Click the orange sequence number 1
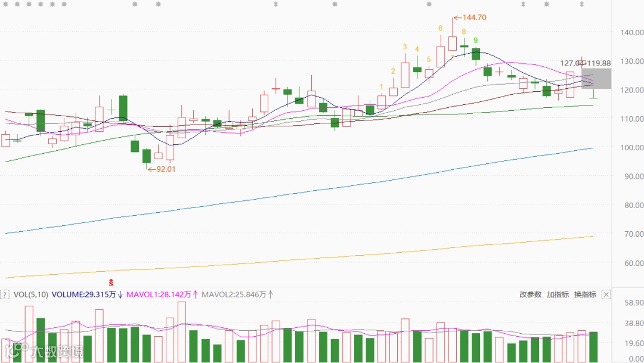The image size is (644, 363). pyautogui.click(x=382, y=86)
